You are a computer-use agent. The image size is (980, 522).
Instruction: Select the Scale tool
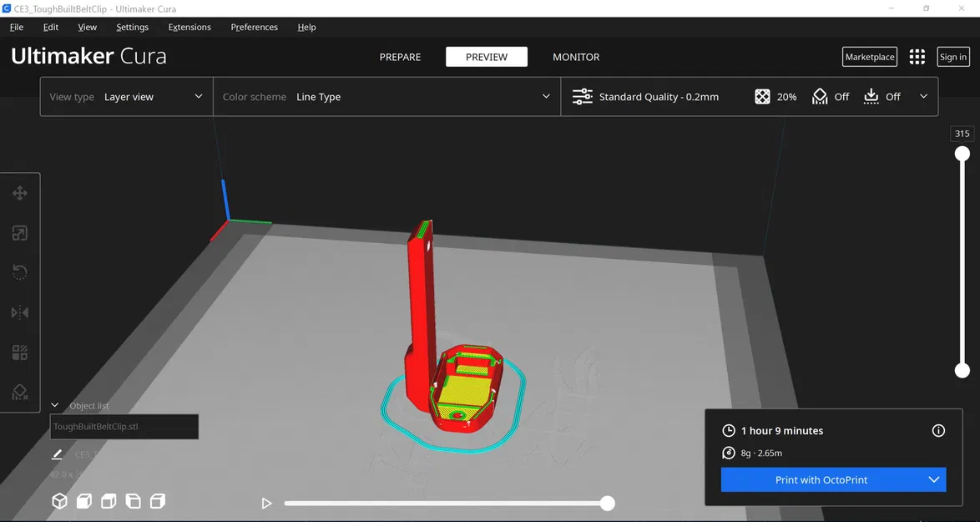tap(19, 232)
